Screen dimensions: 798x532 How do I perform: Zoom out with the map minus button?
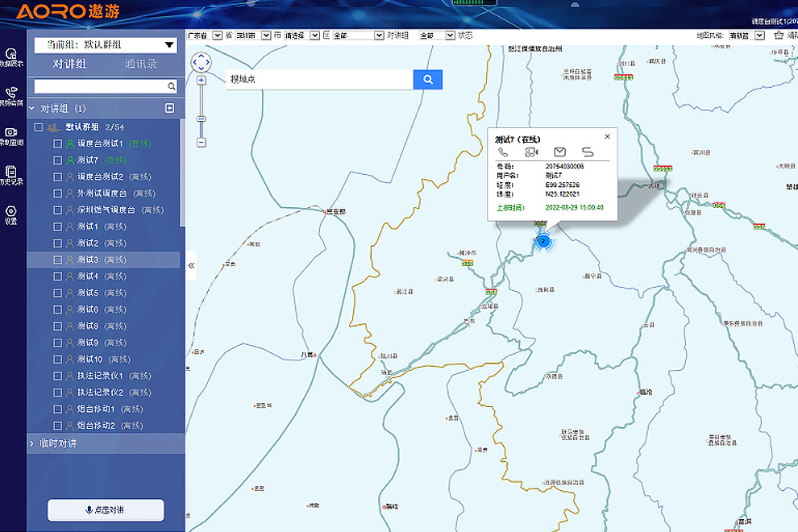tap(202, 143)
